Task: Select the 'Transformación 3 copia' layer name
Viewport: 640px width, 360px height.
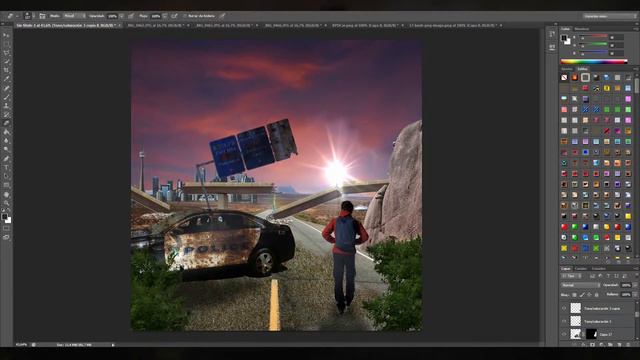Action: pos(602,309)
